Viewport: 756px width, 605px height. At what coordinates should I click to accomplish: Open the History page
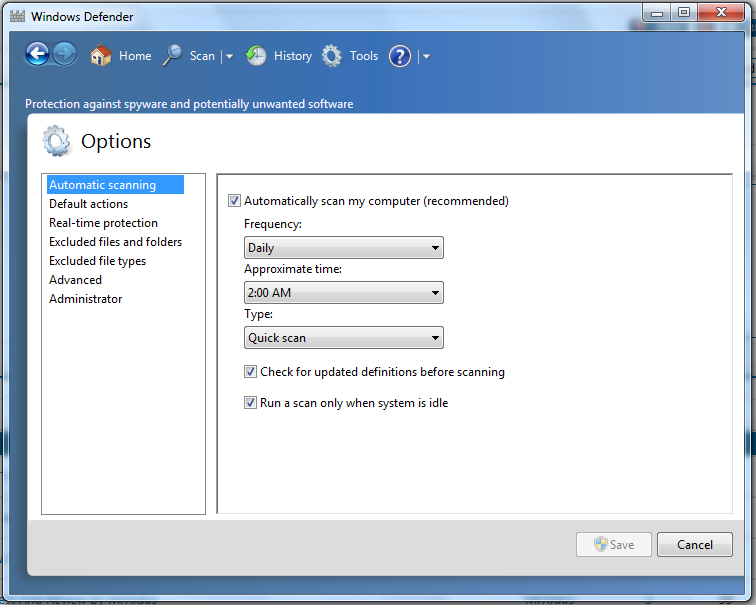pos(293,56)
